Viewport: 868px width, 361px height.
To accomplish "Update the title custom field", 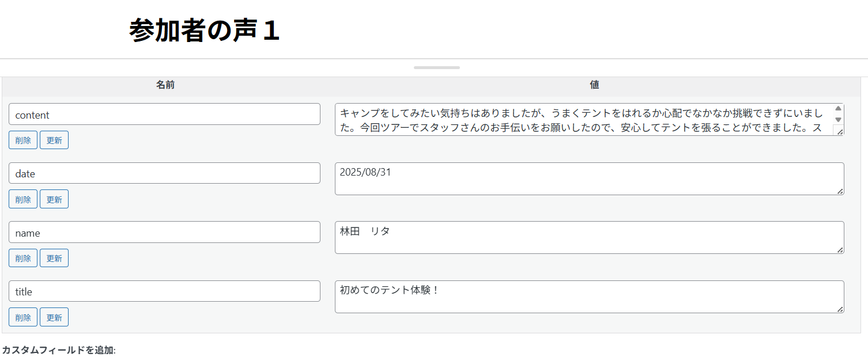I will coord(54,317).
